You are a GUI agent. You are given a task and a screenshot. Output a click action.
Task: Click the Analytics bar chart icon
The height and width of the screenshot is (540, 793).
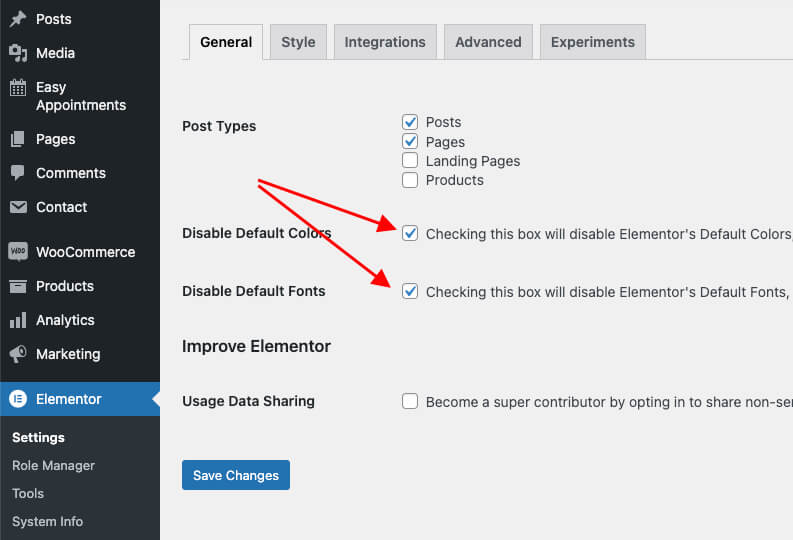click(18, 320)
